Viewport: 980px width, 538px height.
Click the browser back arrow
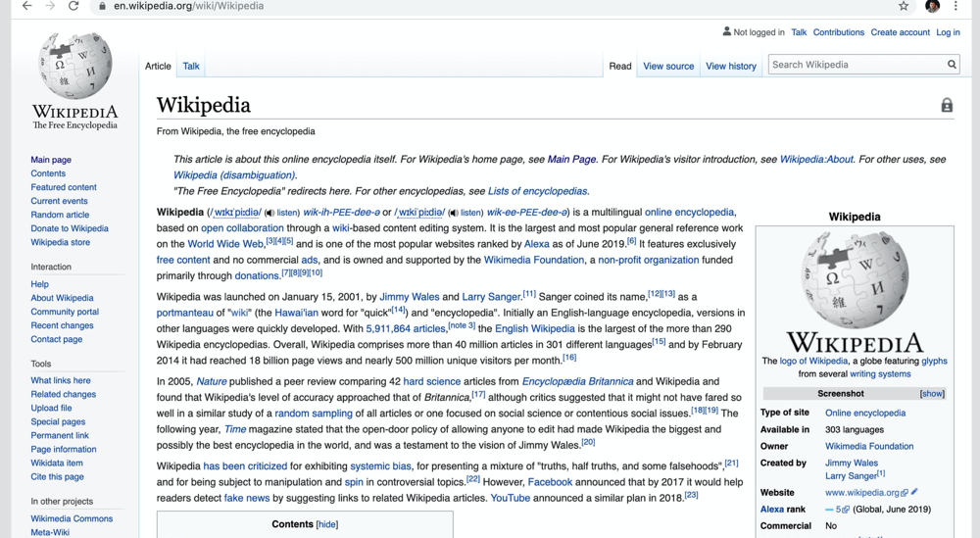pyautogui.click(x=26, y=6)
